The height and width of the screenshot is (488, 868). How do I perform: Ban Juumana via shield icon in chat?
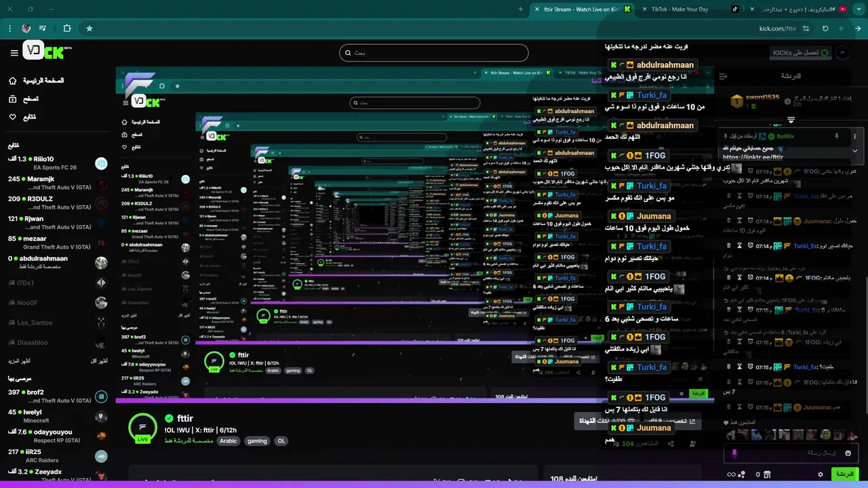(749, 407)
